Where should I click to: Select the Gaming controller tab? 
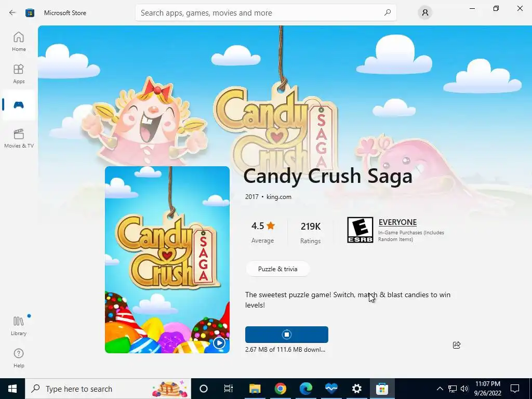point(19,105)
